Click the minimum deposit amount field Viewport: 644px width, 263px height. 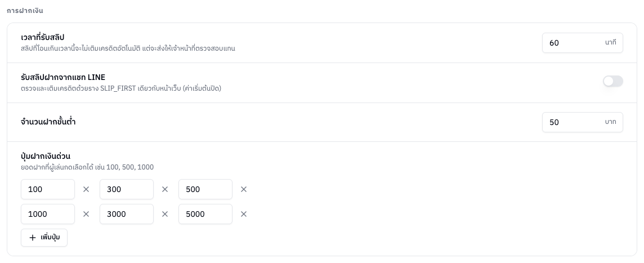click(x=583, y=122)
